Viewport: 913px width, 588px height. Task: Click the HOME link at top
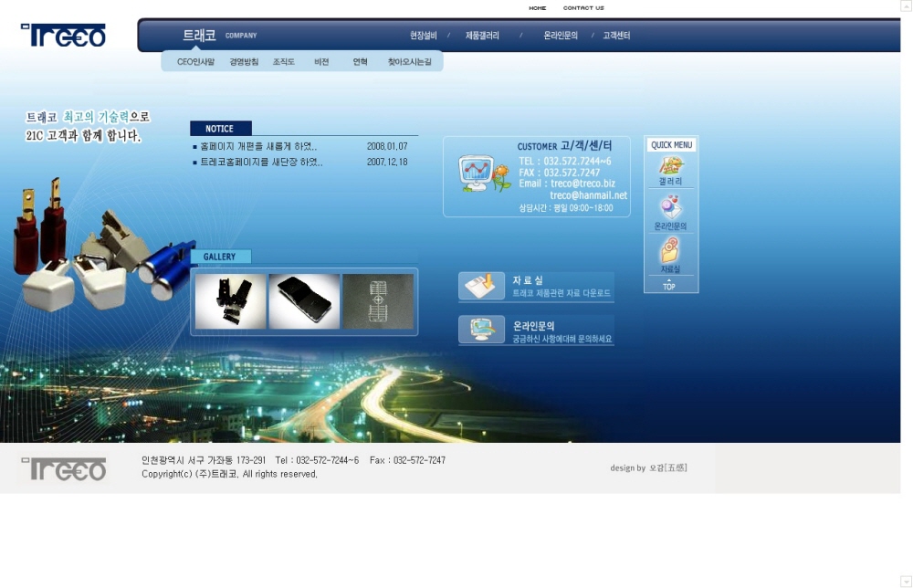click(538, 8)
